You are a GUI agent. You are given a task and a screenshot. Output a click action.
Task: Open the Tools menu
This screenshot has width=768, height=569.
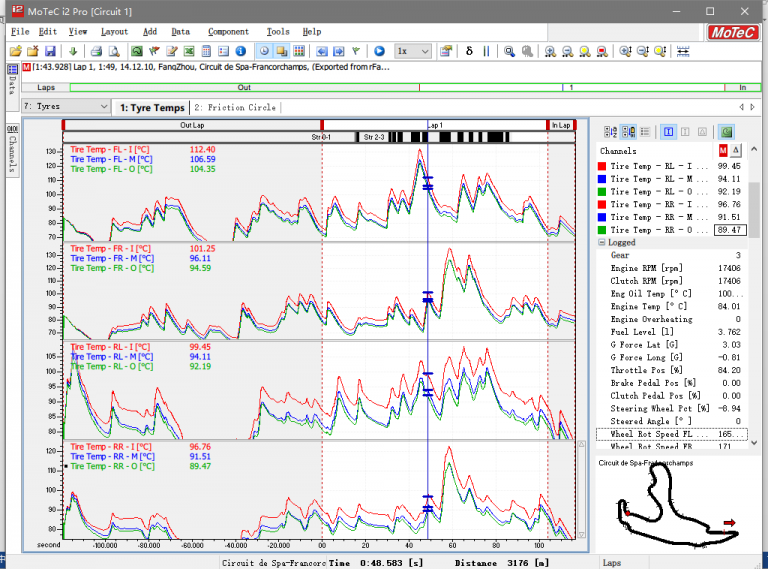(278, 32)
